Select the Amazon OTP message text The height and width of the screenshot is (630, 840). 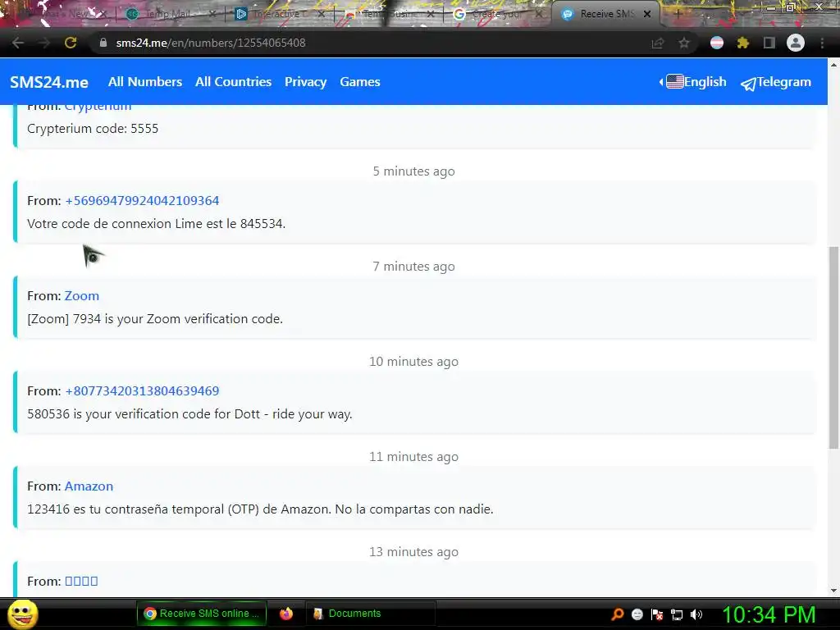point(260,509)
